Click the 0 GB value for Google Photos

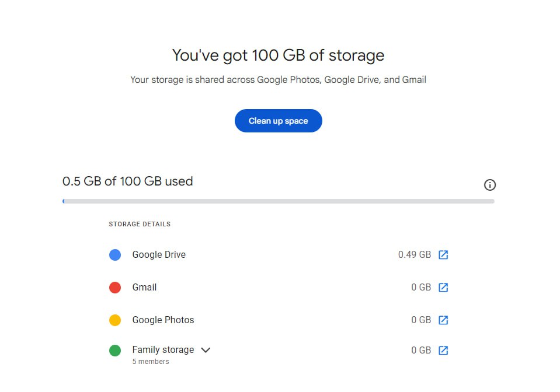(421, 320)
